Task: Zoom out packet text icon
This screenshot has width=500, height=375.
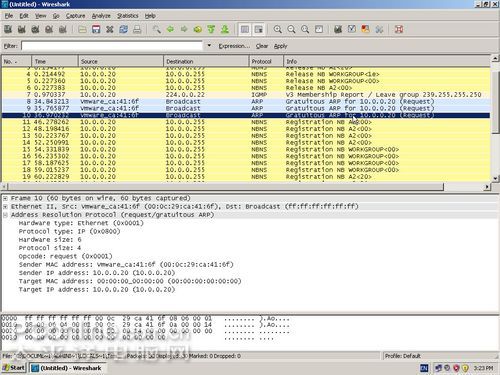Action: click(291, 29)
